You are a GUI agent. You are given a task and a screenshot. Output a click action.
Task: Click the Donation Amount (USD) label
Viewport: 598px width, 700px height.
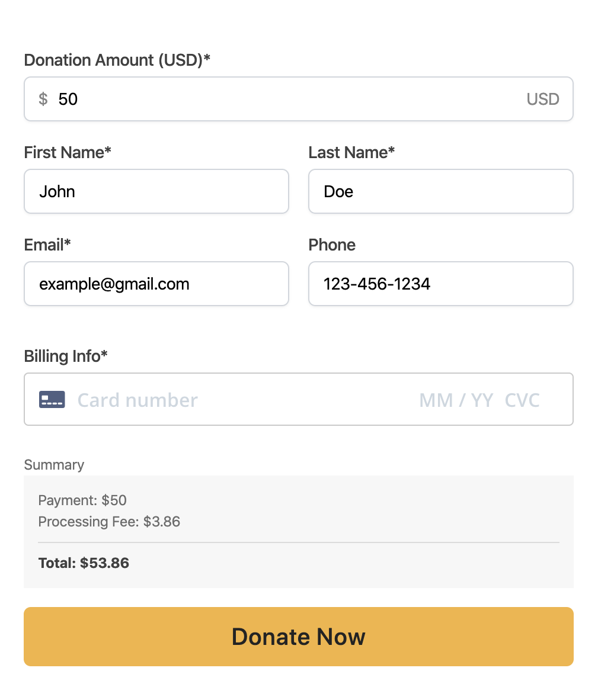point(117,60)
